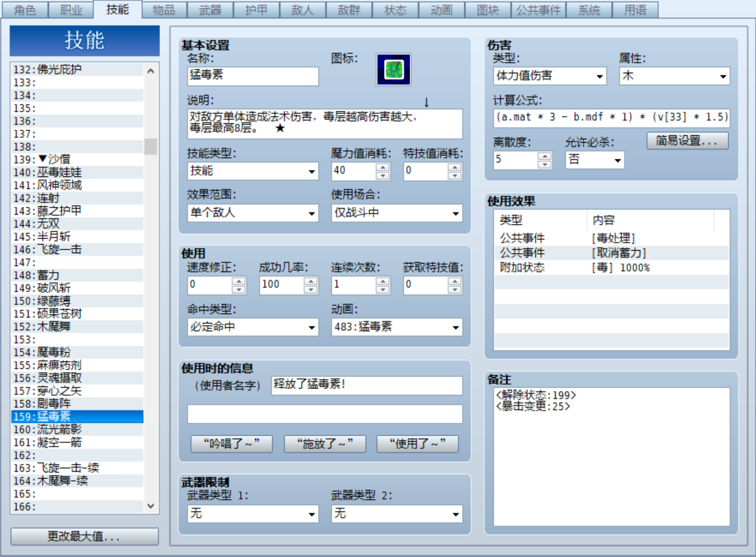Select skill 160:流光箭影 in the list
The height and width of the screenshot is (557, 756).
click(77, 430)
